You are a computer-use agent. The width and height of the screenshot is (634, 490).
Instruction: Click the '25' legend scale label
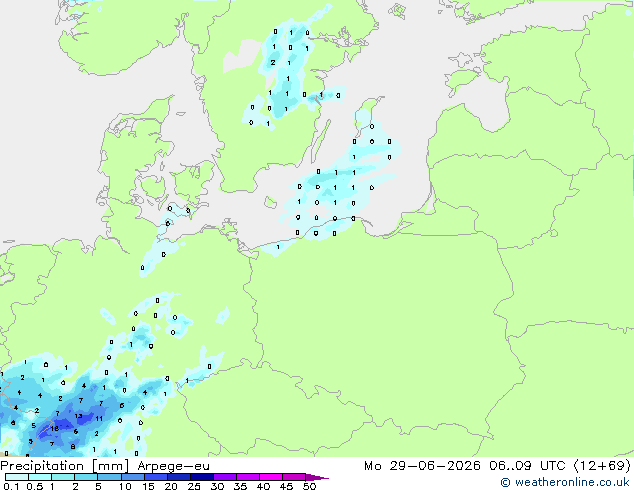pos(194,486)
